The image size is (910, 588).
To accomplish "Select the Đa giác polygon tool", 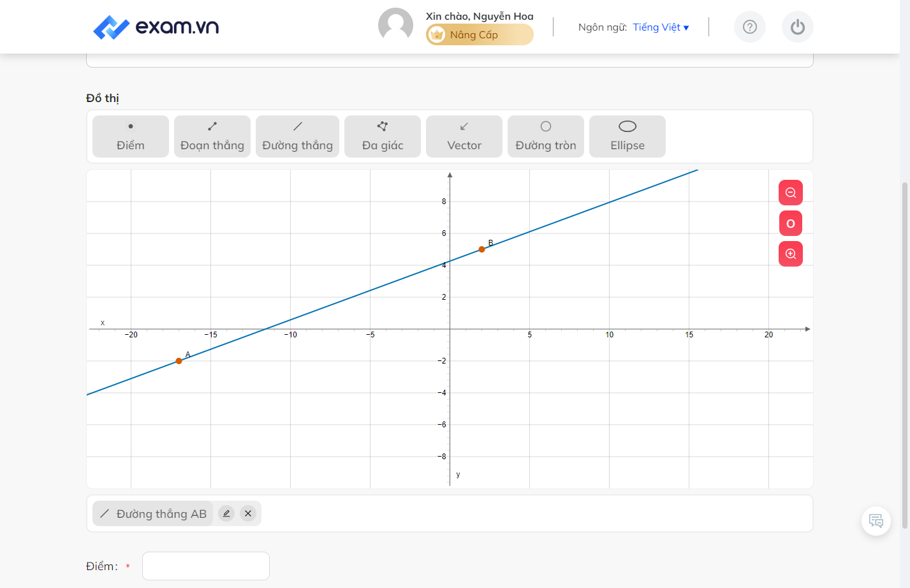I will point(383,136).
